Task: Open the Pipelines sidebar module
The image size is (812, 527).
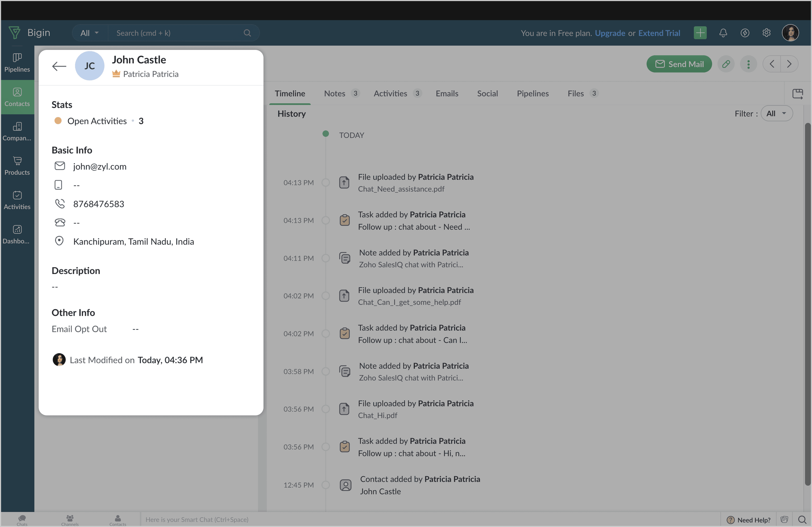Action: (x=17, y=63)
